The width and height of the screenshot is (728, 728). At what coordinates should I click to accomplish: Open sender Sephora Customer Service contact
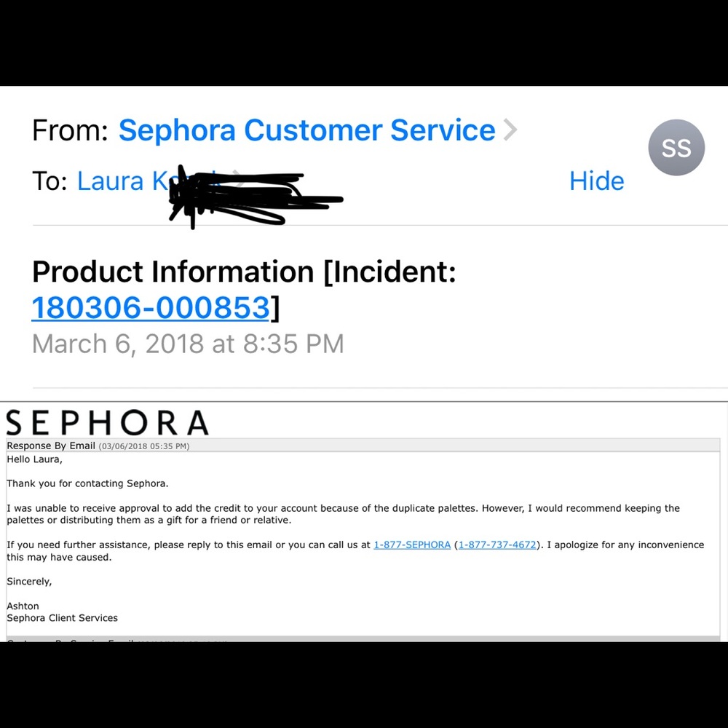(307, 130)
